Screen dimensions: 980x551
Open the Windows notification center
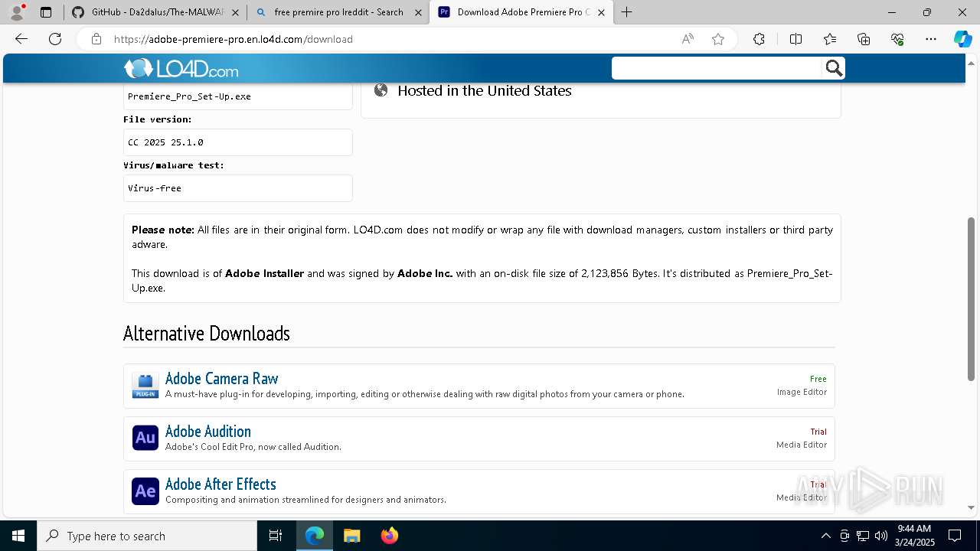point(955,536)
